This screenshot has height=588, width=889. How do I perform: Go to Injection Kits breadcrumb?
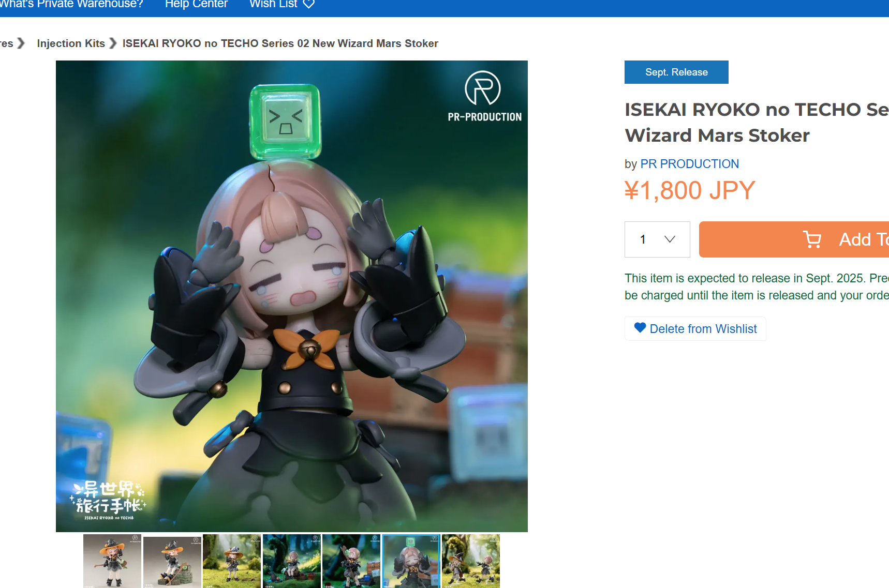tap(71, 43)
